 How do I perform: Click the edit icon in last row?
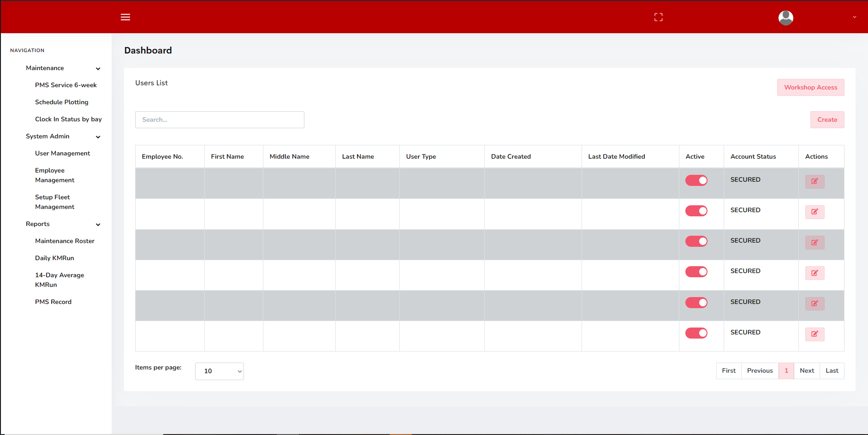[x=814, y=334]
